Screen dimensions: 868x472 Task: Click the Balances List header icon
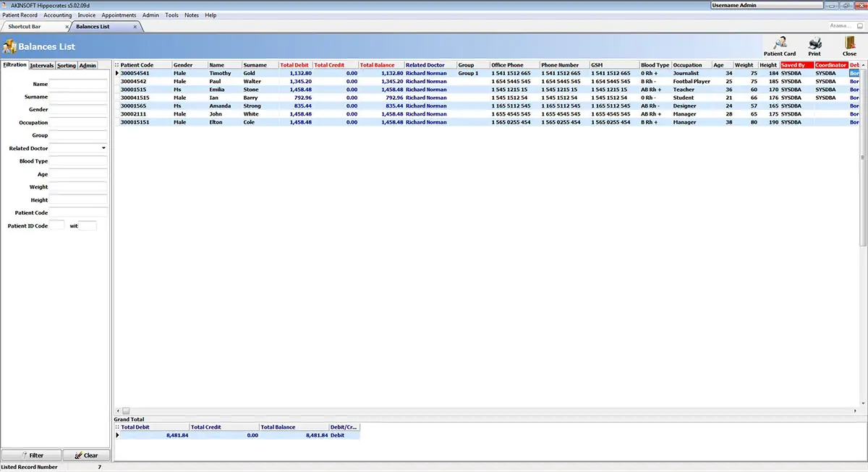[x=9, y=47]
